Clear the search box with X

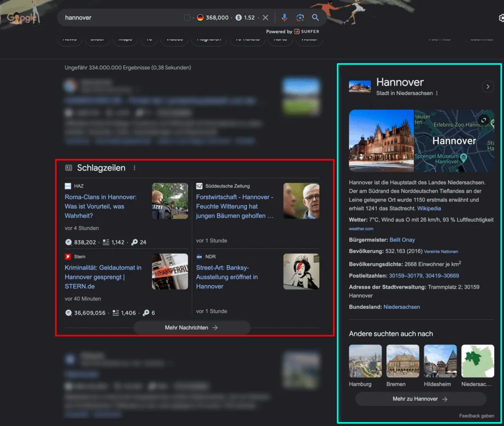click(x=265, y=18)
